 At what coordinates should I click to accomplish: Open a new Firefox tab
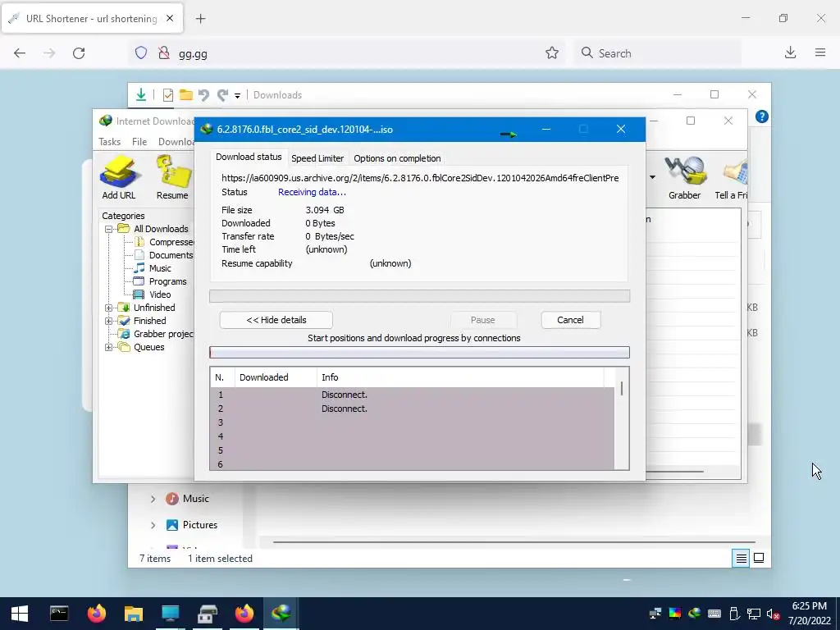click(200, 19)
